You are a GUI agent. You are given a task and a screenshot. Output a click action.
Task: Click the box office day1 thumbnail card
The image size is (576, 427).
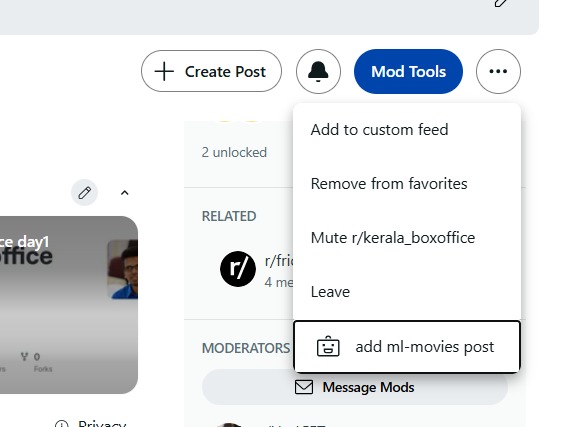tap(69, 305)
